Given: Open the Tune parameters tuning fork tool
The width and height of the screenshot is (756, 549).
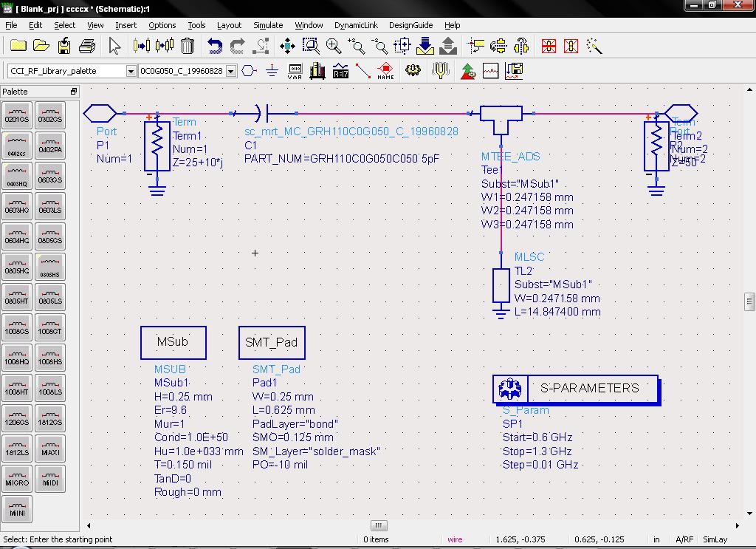Looking at the screenshot, I should coord(440,71).
